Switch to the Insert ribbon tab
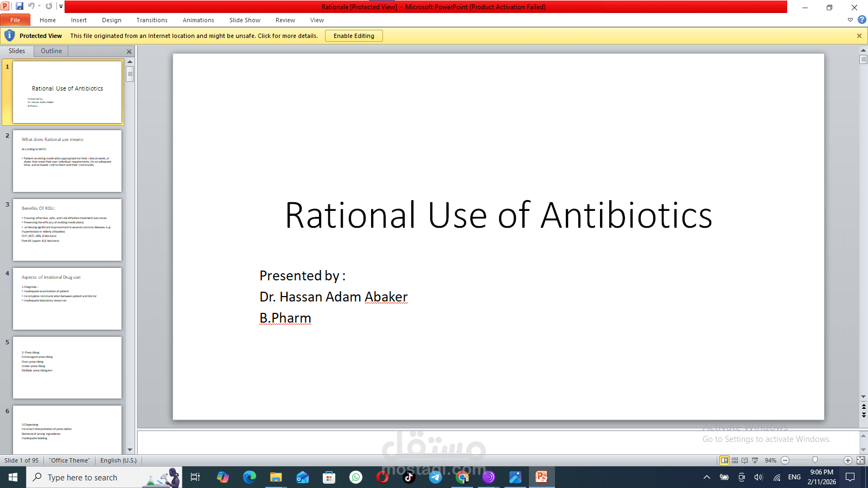 [79, 20]
